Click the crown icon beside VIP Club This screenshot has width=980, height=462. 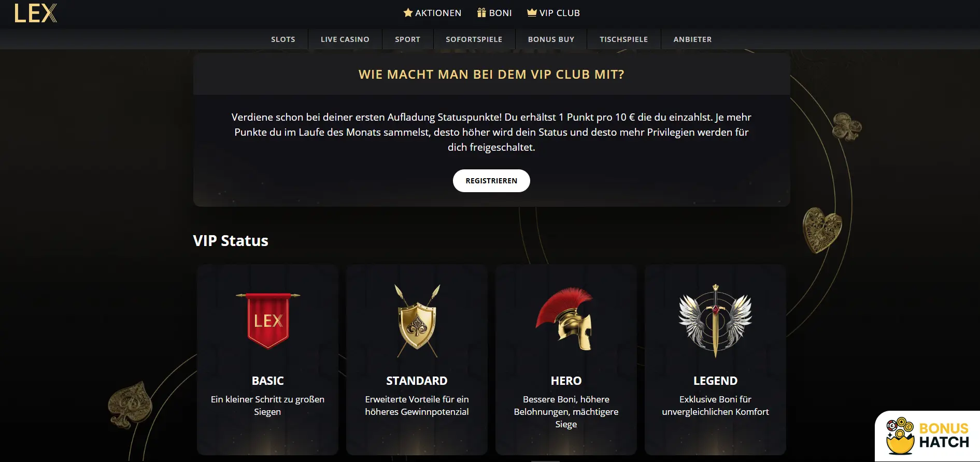pyautogui.click(x=532, y=12)
